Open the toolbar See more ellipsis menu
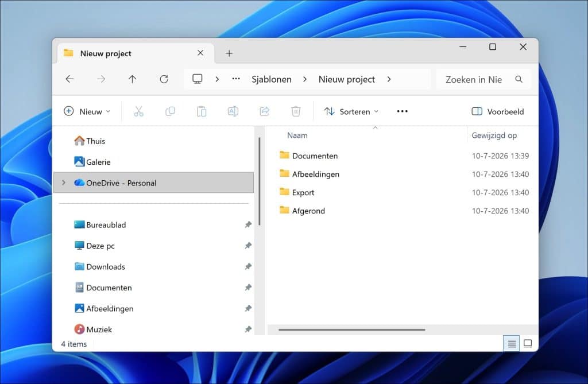The width and height of the screenshot is (588, 384). tap(402, 111)
